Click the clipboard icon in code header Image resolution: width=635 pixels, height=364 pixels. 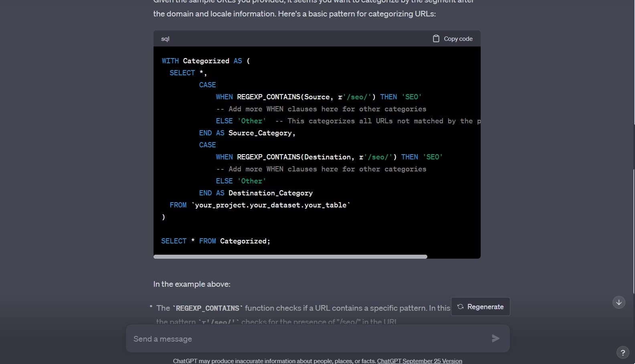[x=436, y=38]
